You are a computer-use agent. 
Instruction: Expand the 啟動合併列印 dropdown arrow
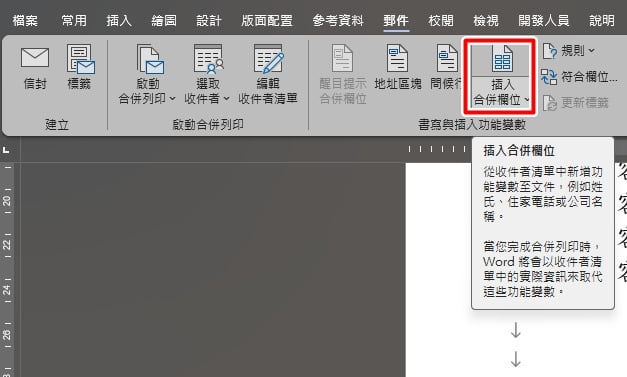click(172, 98)
